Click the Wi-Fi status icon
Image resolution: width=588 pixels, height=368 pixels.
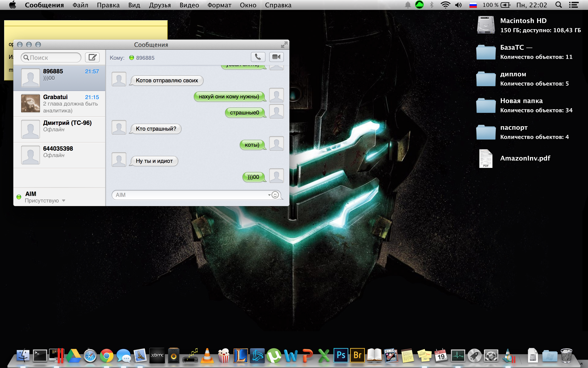(445, 5)
